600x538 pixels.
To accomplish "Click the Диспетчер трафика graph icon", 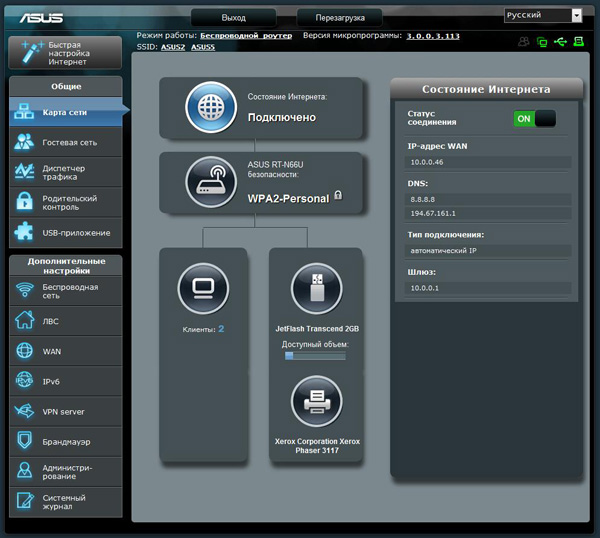I will [24, 171].
